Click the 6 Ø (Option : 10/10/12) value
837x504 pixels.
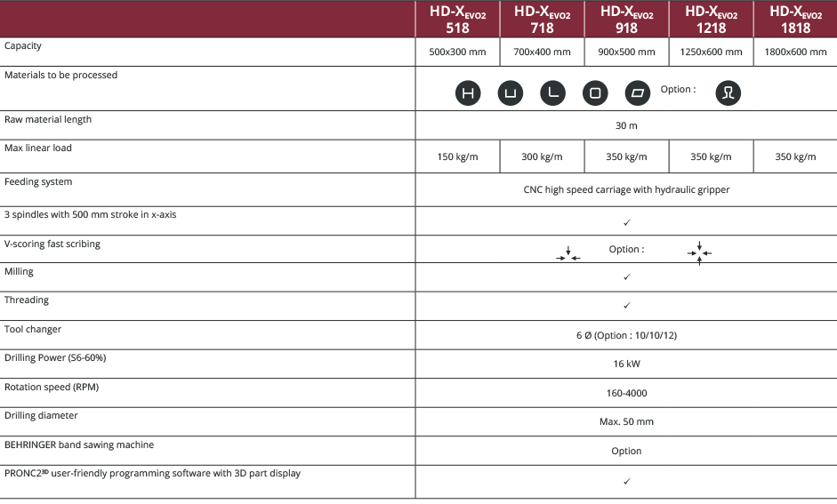point(626,335)
